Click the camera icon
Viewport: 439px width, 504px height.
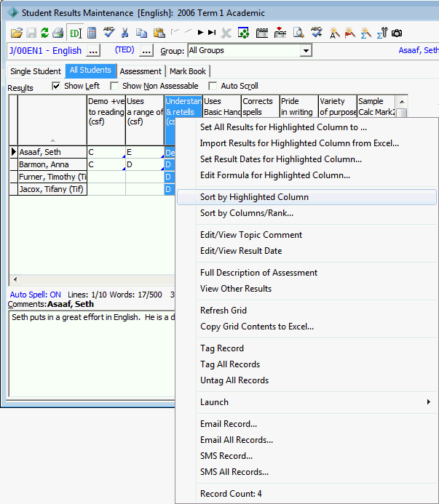pyautogui.click(x=397, y=33)
